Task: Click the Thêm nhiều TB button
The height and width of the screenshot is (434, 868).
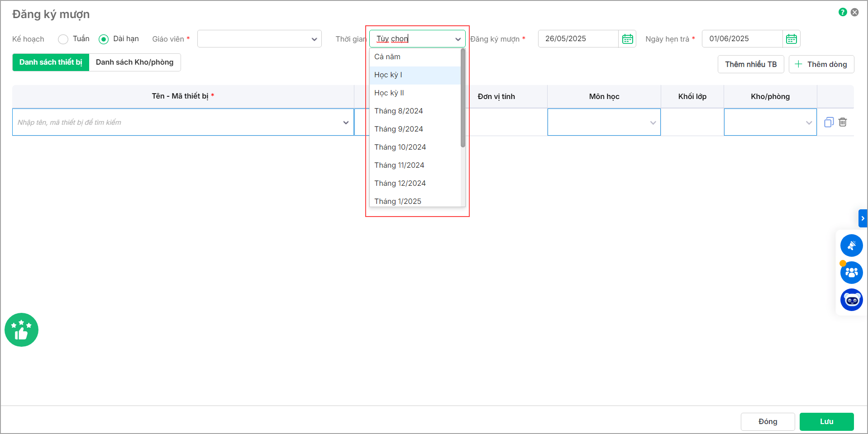Action: tap(751, 64)
